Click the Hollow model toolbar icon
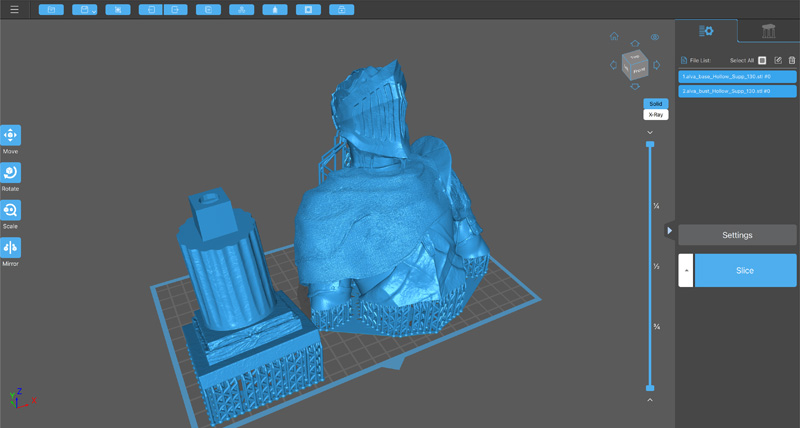 275,10
